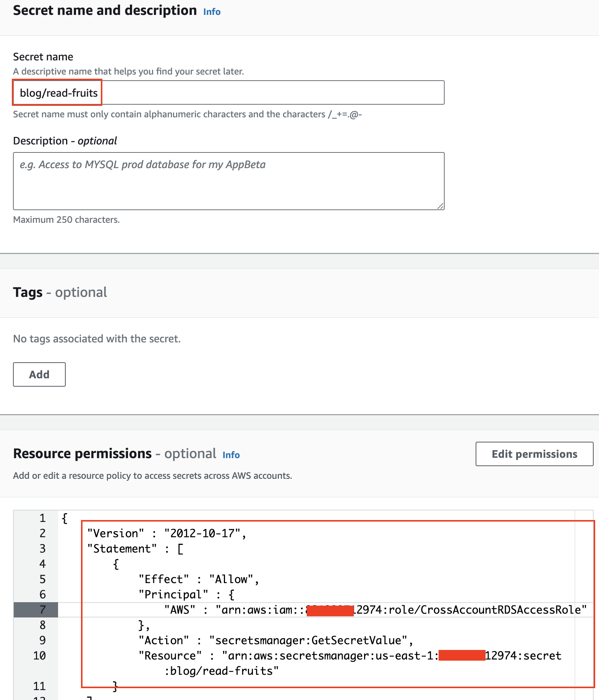Screen dimensions: 599x700
Task: Click line number 1 in editor gutter
Action: coord(42,518)
